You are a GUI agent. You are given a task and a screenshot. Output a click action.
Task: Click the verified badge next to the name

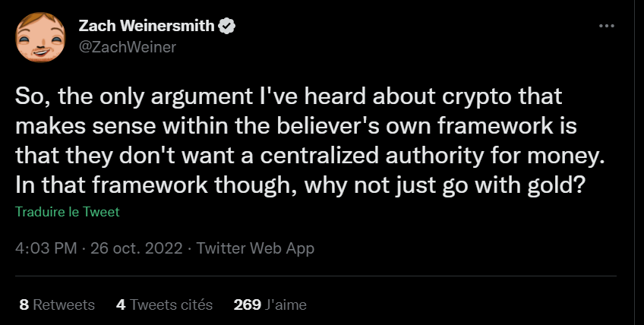coord(227,27)
